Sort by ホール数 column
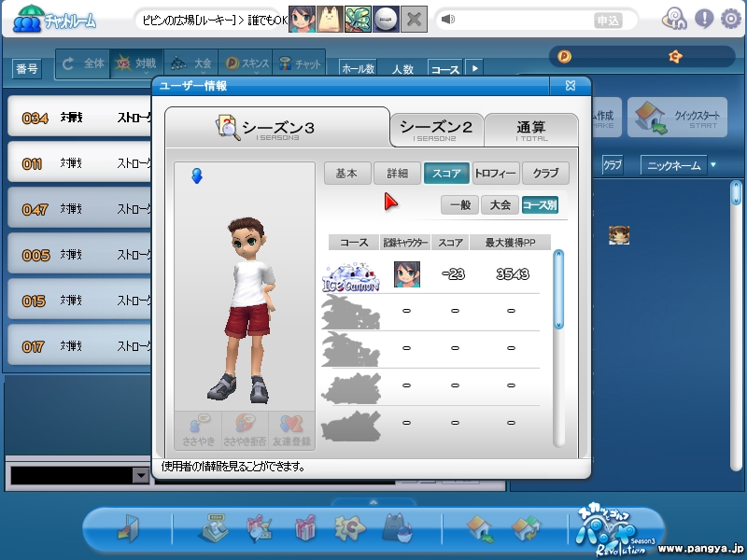The height and width of the screenshot is (560, 747). (x=359, y=68)
